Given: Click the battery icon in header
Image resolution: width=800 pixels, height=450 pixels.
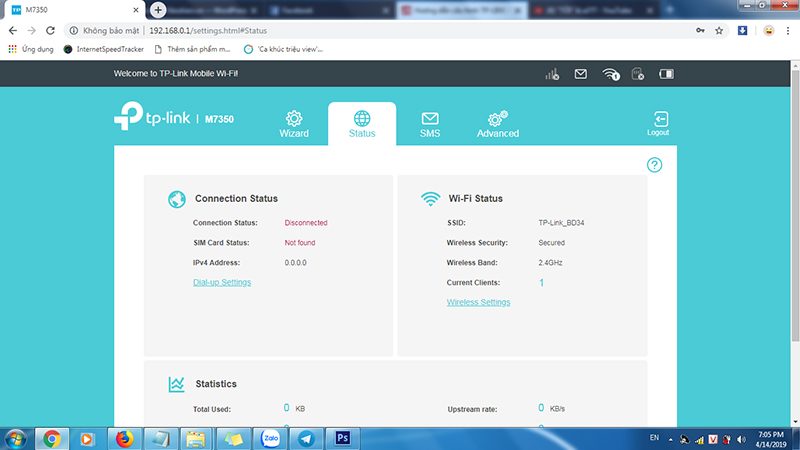Looking at the screenshot, I should [666, 74].
